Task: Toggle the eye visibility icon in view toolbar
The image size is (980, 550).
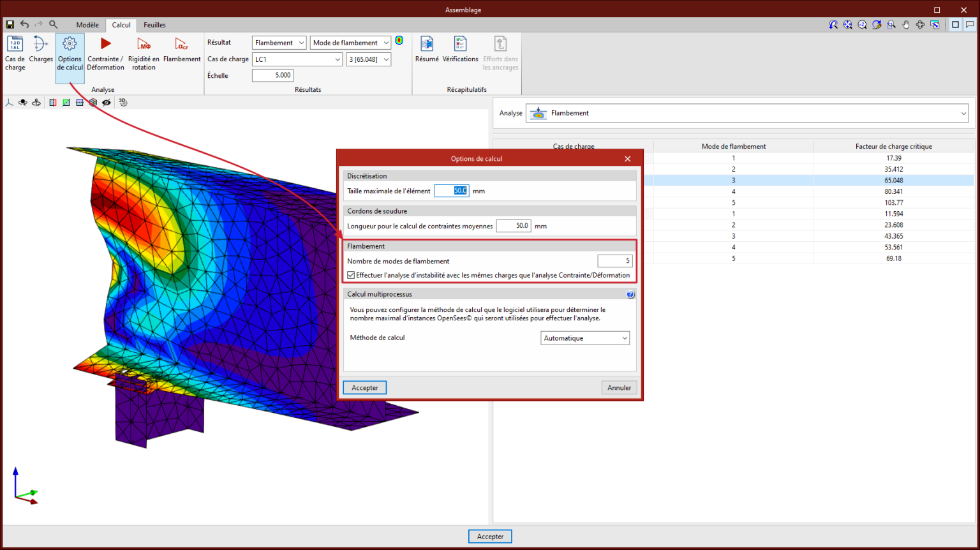Action: point(107,103)
